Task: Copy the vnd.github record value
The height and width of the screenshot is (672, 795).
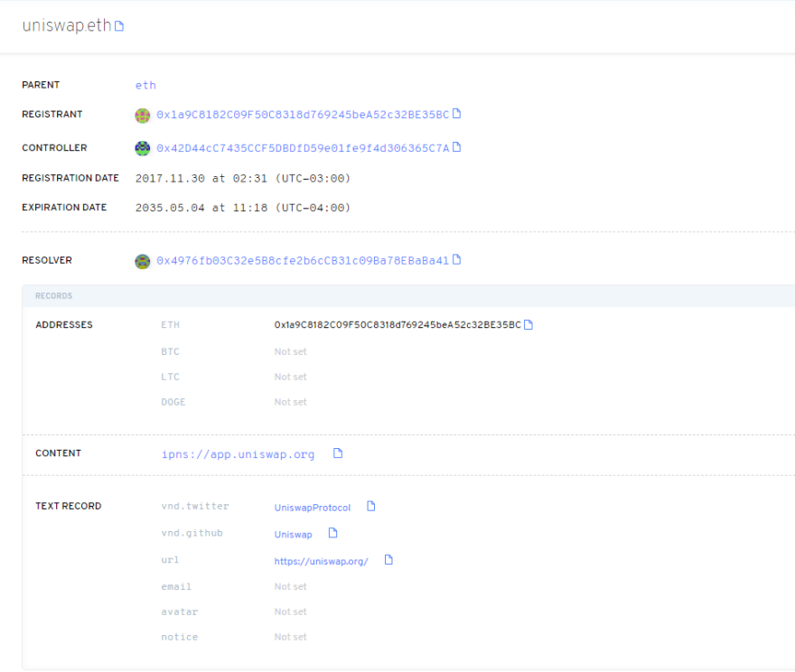Action: (332, 533)
